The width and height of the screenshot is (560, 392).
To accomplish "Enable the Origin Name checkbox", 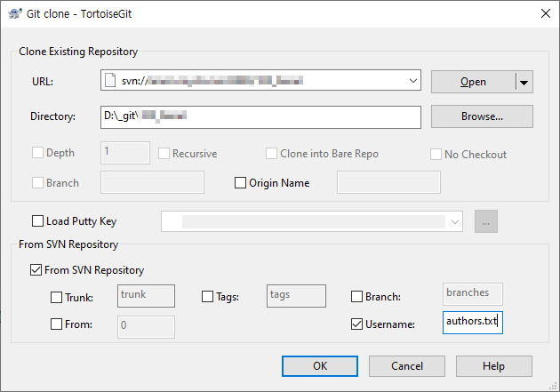I will point(240,183).
